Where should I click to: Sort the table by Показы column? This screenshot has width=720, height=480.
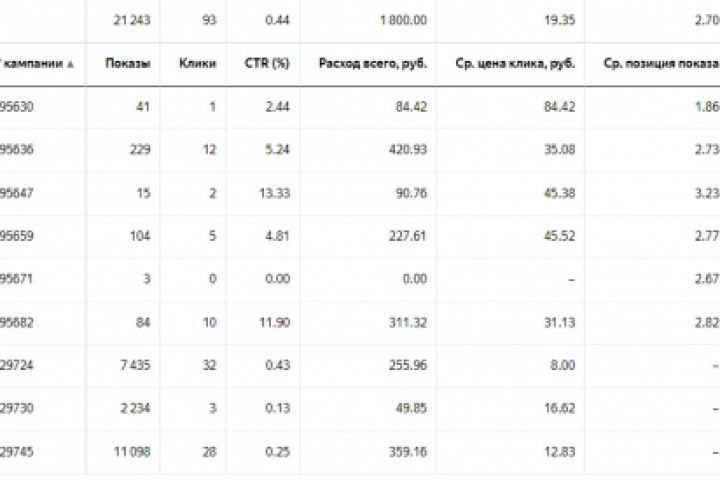128,64
